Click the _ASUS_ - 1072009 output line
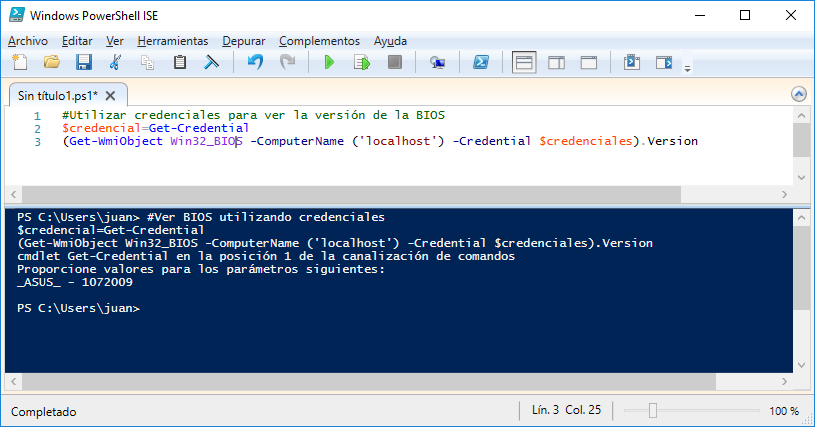 pos(75,282)
